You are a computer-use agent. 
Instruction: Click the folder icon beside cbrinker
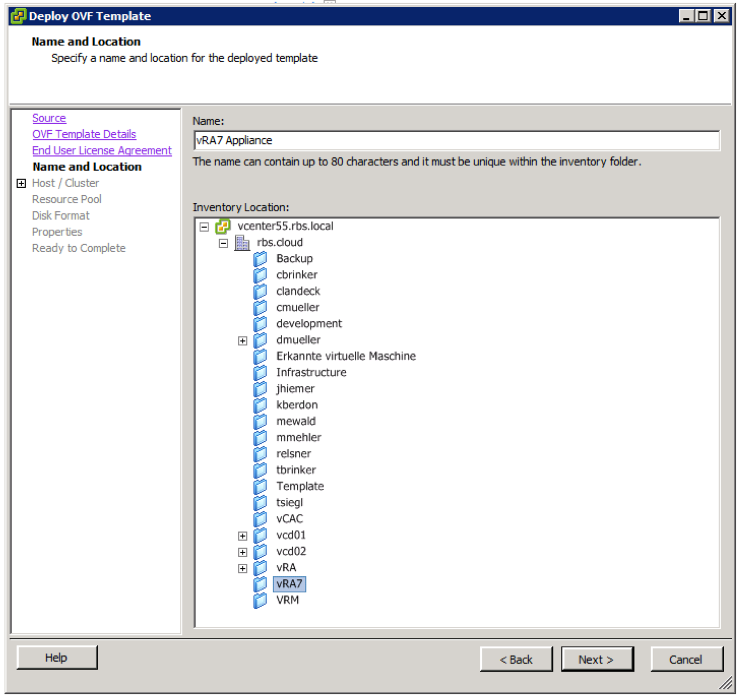click(260, 275)
